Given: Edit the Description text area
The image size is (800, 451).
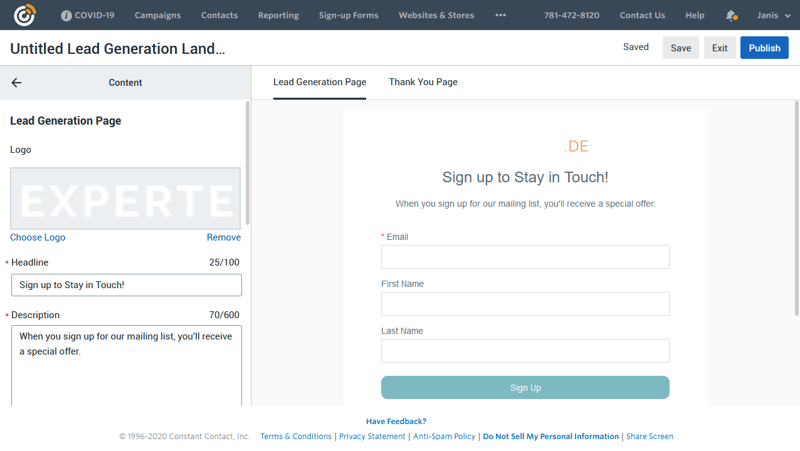Looking at the screenshot, I should click(127, 365).
